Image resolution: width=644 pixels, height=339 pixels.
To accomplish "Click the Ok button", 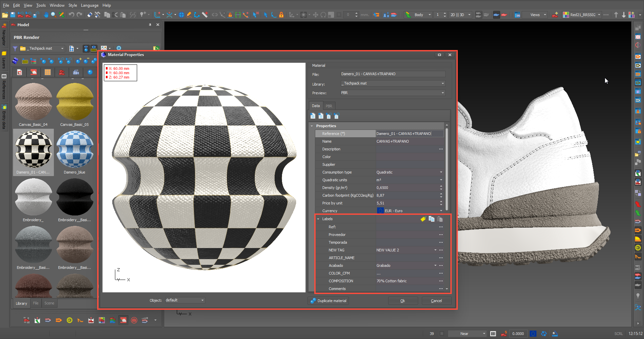I will 403,301.
